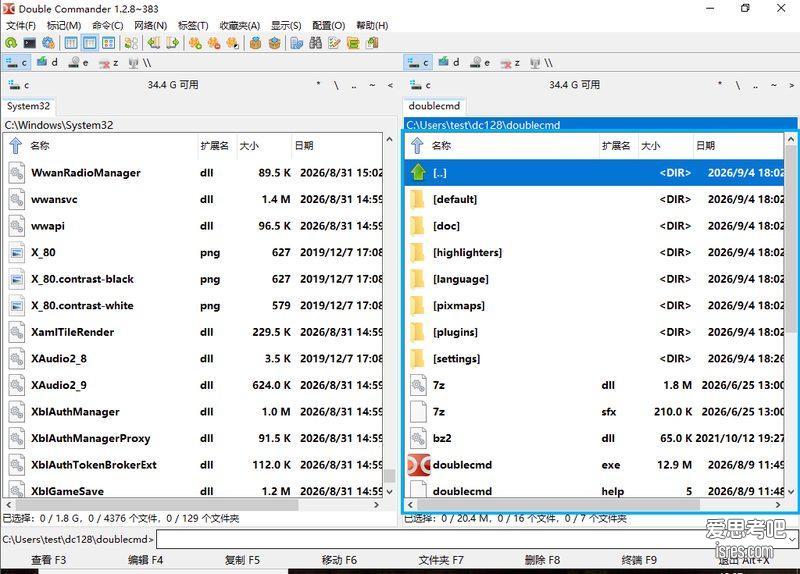Click the 移动 F6 button

click(x=339, y=560)
